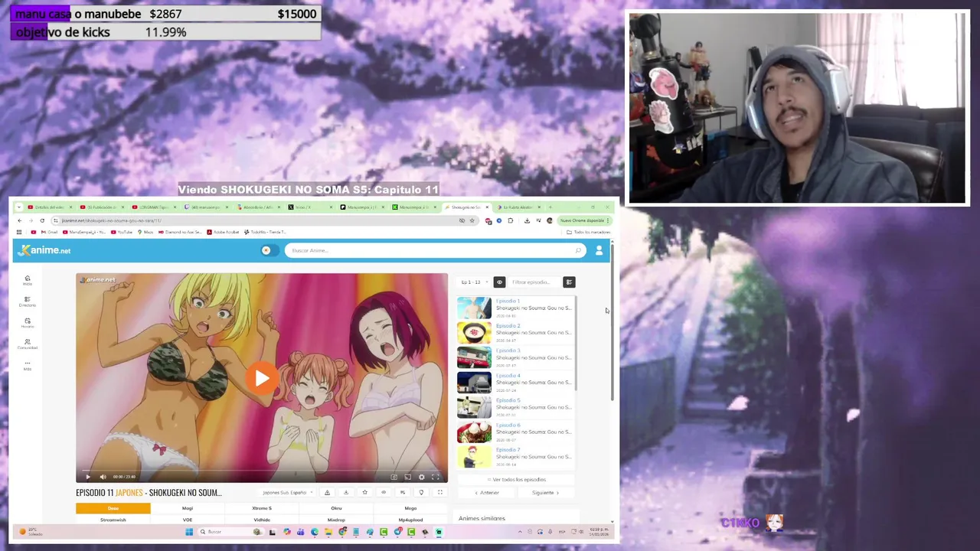Select the Magi server tab
980x551 pixels.
click(188, 508)
